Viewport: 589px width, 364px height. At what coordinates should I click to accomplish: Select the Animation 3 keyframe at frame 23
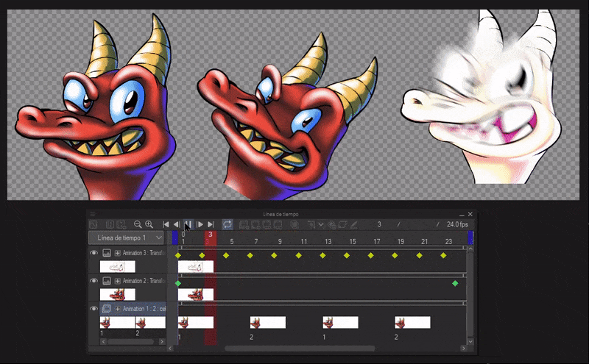coord(443,256)
